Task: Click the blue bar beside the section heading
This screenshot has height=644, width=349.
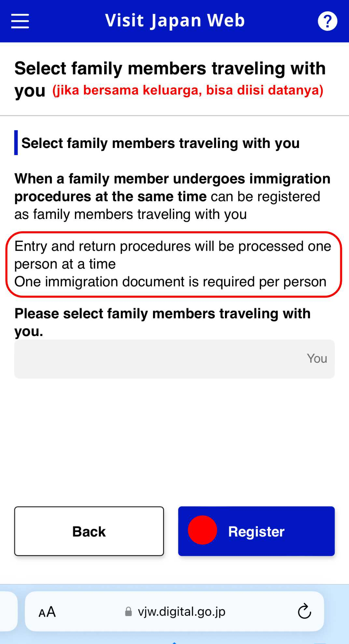Action: tap(16, 143)
